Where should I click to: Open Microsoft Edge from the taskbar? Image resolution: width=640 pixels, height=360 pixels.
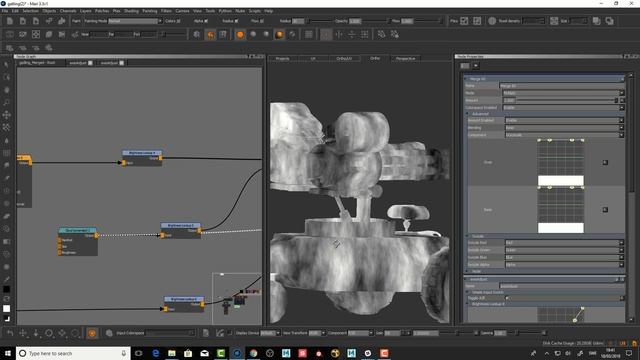coord(156,353)
